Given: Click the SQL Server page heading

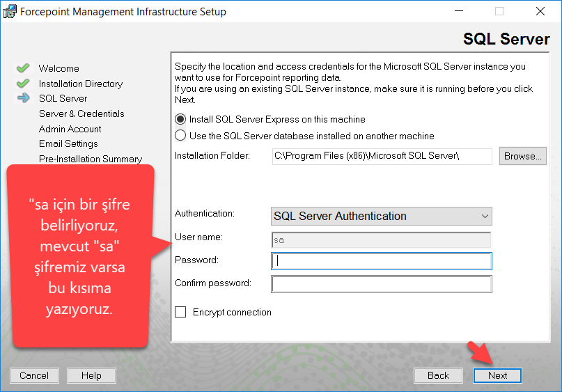Looking at the screenshot, I should point(506,39).
